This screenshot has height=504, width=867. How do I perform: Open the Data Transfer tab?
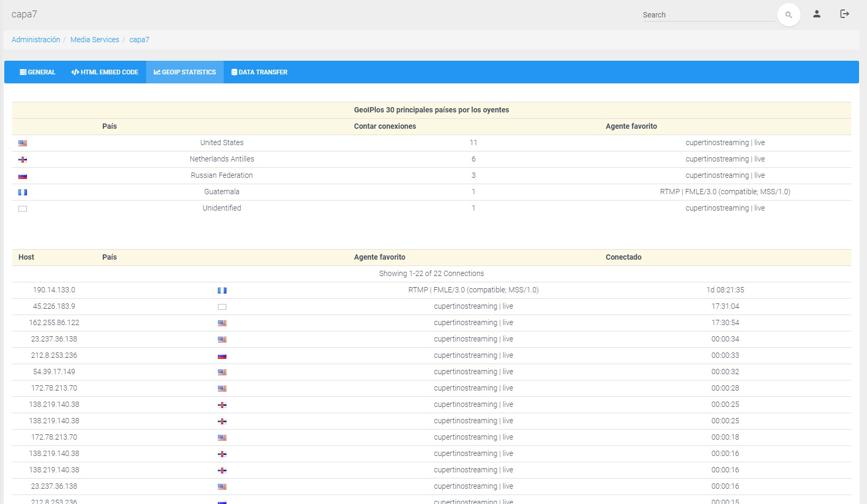[x=259, y=72]
